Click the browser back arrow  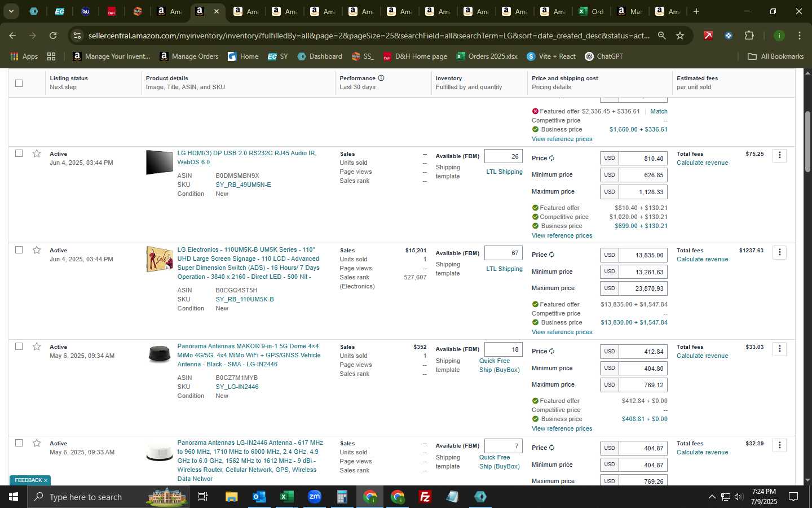(12, 36)
